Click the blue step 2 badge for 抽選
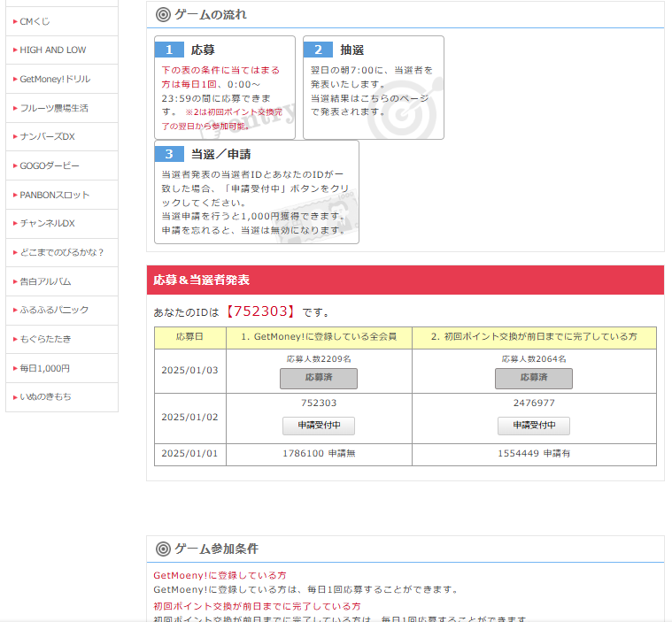 pos(318,50)
